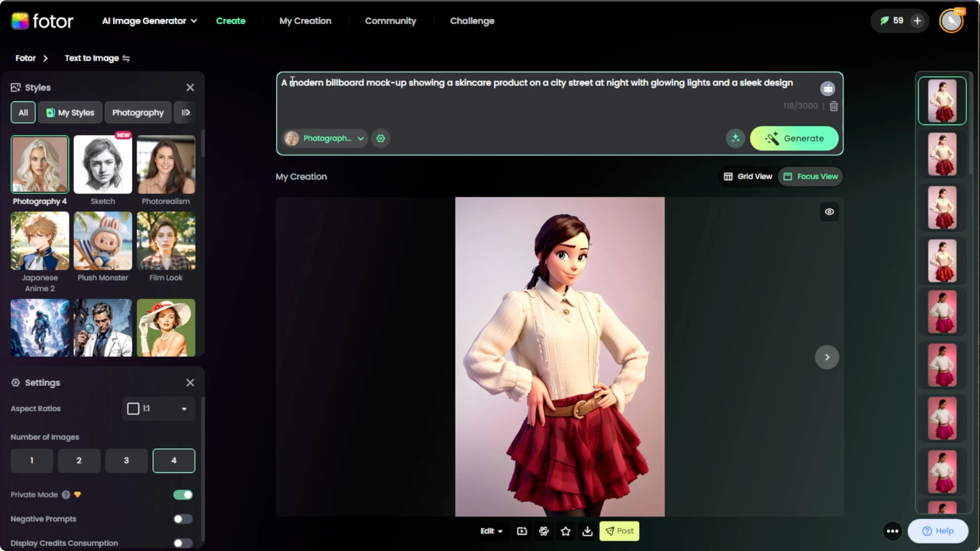Open the AI Image Generator dropdown
Screen dimensions: 980x551
pyautogui.click(x=149, y=21)
